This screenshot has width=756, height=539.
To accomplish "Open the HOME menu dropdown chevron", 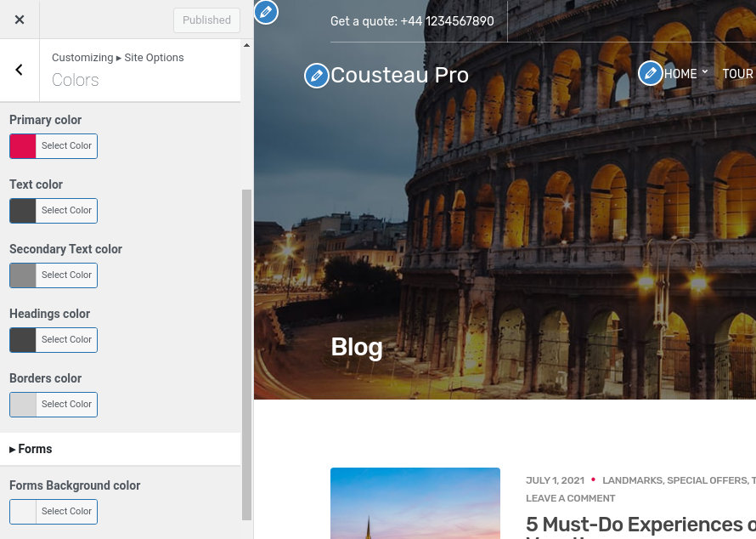I will 704,72.
